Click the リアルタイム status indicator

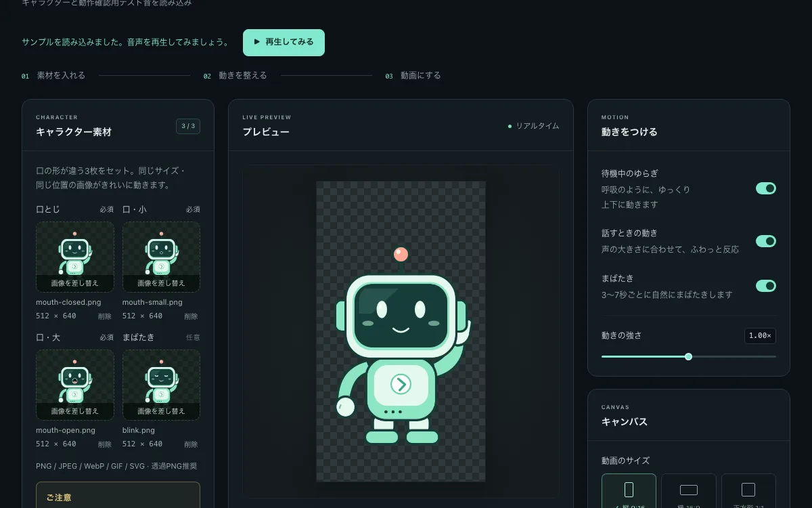534,126
